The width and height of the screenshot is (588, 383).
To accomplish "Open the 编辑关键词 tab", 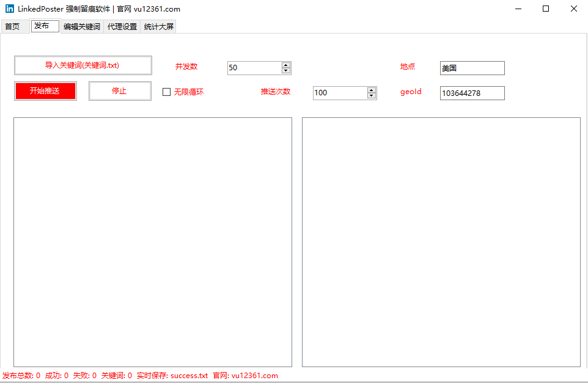I will click(x=81, y=27).
